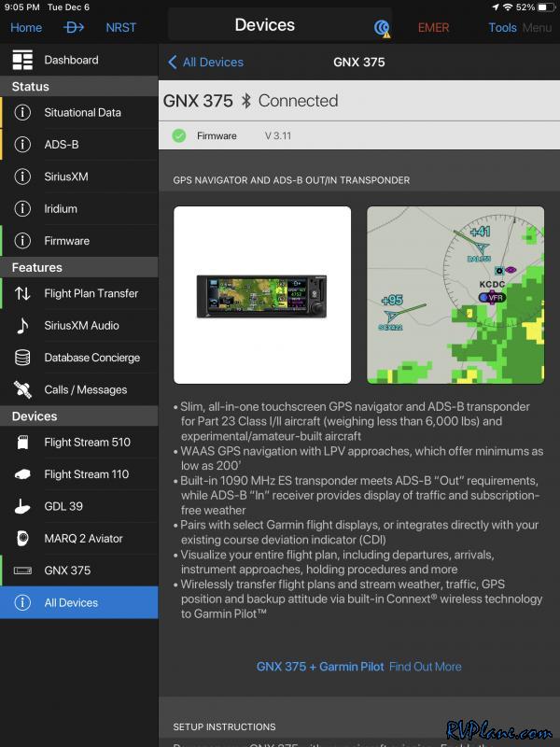Tap the battery icon in status bar
The width and height of the screenshot is (560, 747).
click(x=546, y=7)
